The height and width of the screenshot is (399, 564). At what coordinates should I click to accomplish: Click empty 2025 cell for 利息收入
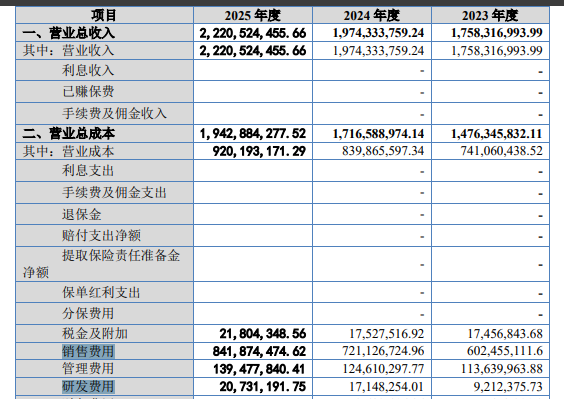pos(253,70)
